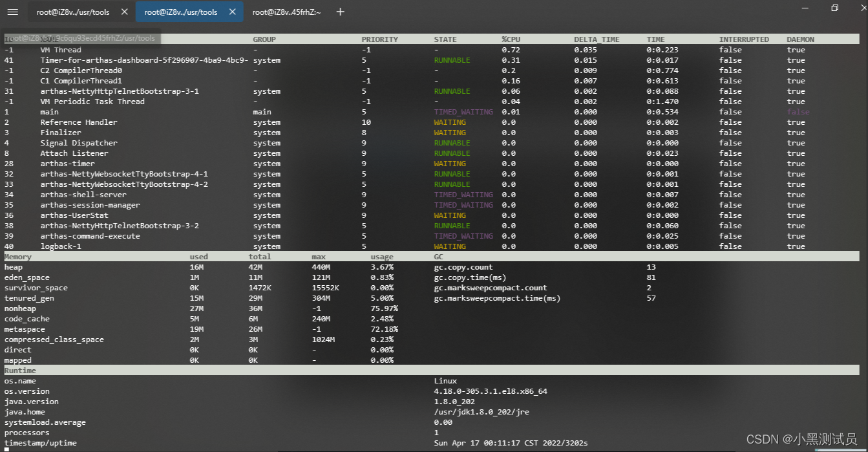
Task: Add a new terminal tab
Action: tap(341, 12)
